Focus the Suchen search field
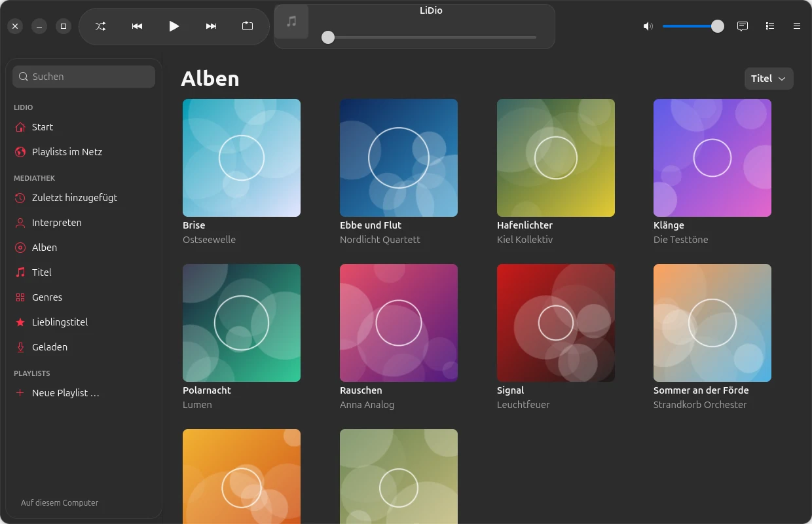This screenshot has height=524, width=812. point(84,77)
